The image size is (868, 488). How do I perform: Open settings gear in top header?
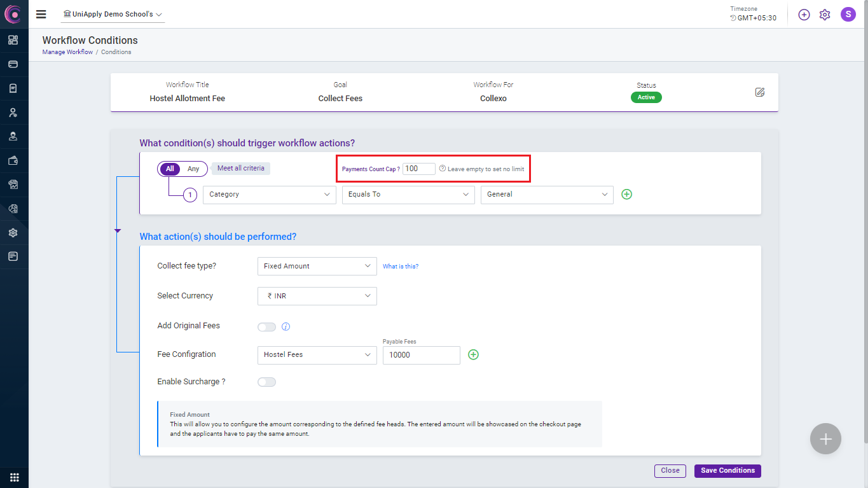pos(825,15)
